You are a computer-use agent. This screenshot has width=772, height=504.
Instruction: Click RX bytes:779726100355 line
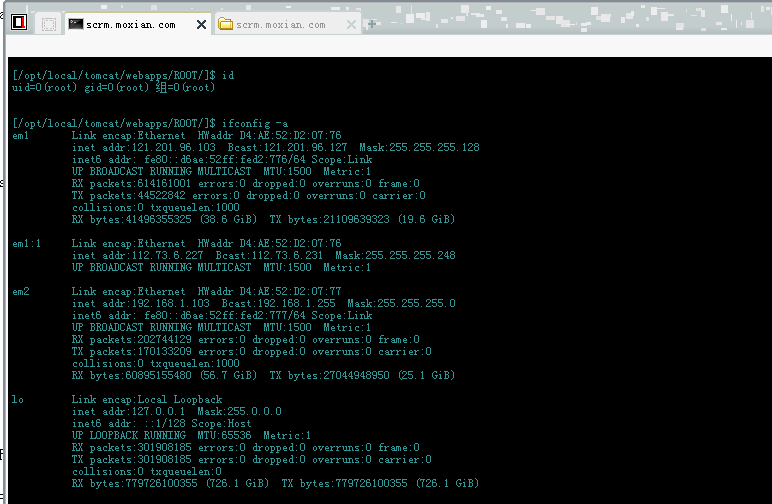point(275,483)
